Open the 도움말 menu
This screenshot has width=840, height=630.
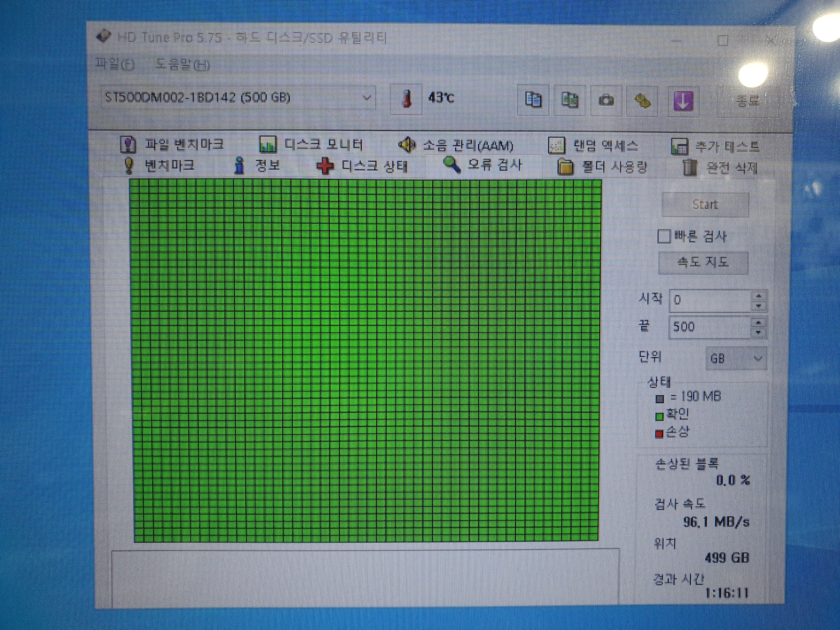(183, 65)
